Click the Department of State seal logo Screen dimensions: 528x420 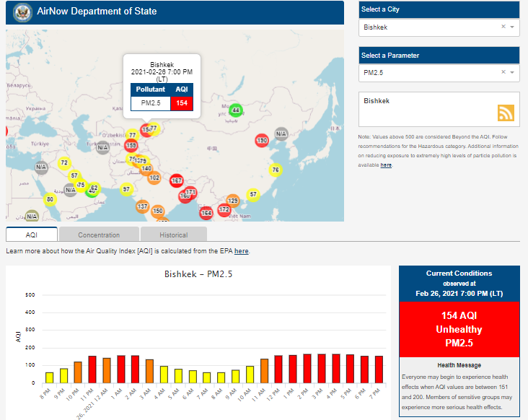click(x=22, y=13)
